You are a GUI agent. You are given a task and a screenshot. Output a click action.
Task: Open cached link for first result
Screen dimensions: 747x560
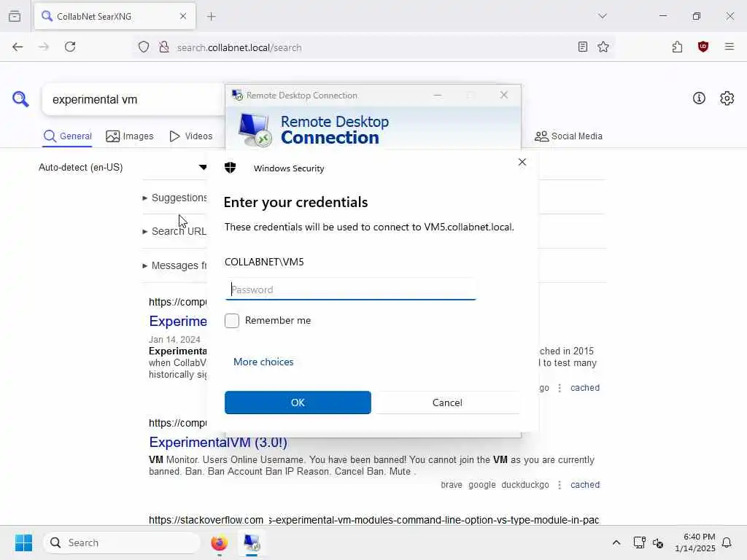[585, 388]
